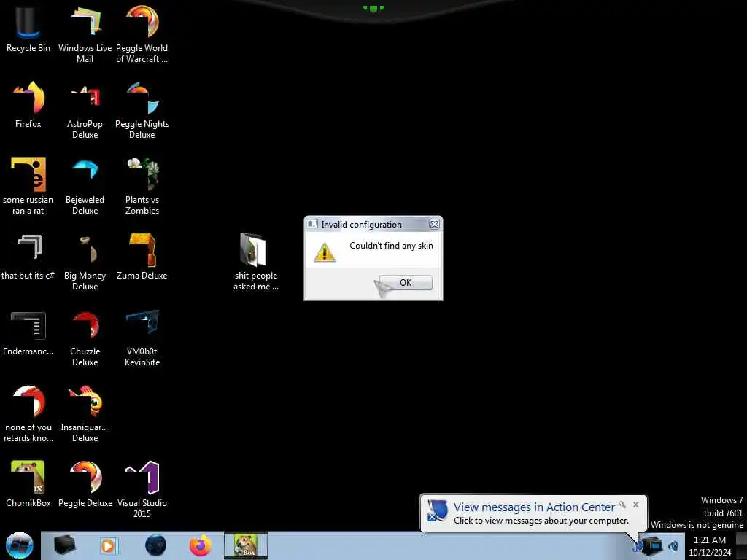Click the volume speaker tray icon

(673, 545)
